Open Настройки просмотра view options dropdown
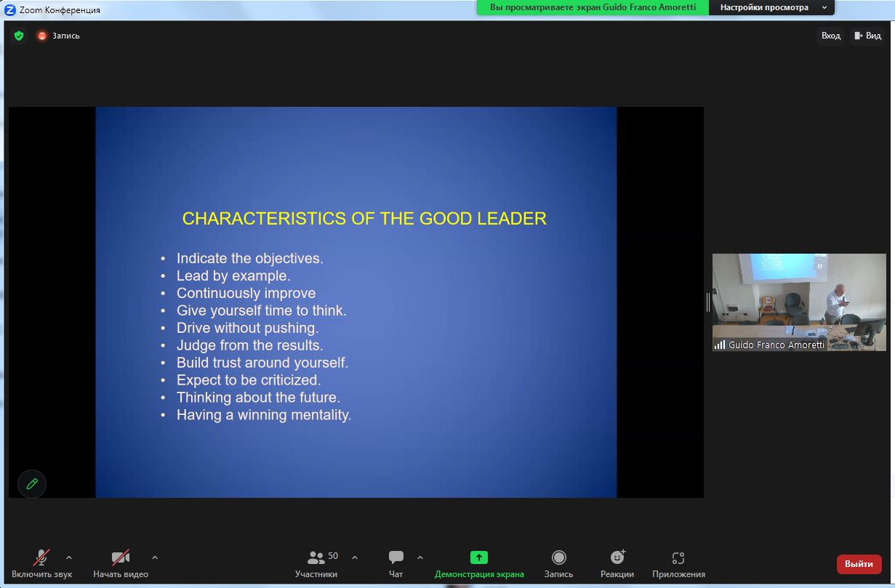This screenshot has width=895, height=588. [772, 7]
